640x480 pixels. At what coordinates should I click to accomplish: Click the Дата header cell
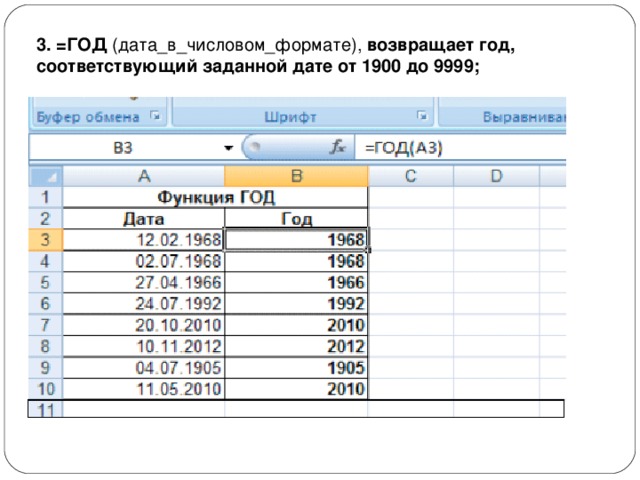(143, 219)
